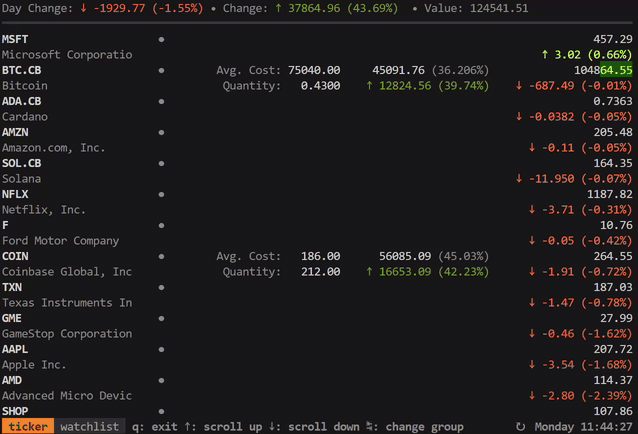
Task: Select the SHOP ticker symbol
Action: point(15,411)
